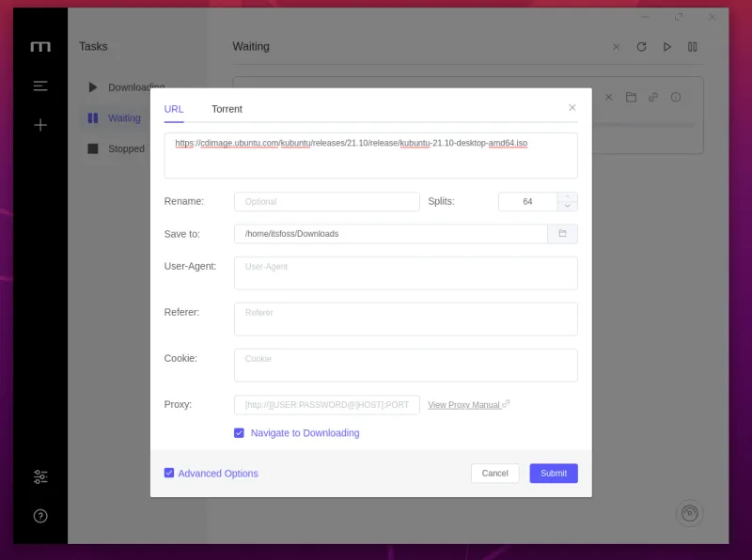
Task: Open the View Proxy Manual link
Action: [x=464, y=405]
